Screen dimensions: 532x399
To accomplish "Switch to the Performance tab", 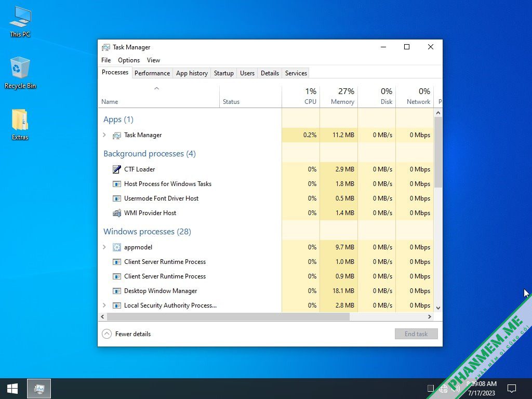I will 152,73.
